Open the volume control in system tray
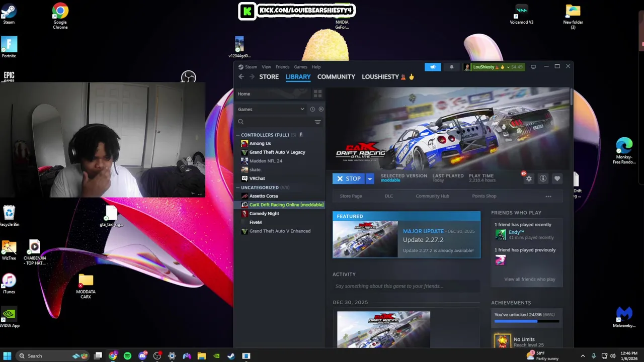The image size is (644, 362). point(613,356)
